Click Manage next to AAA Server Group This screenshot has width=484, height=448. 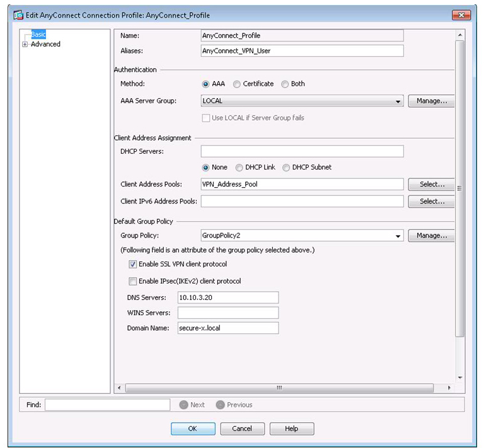coord(432,101)
